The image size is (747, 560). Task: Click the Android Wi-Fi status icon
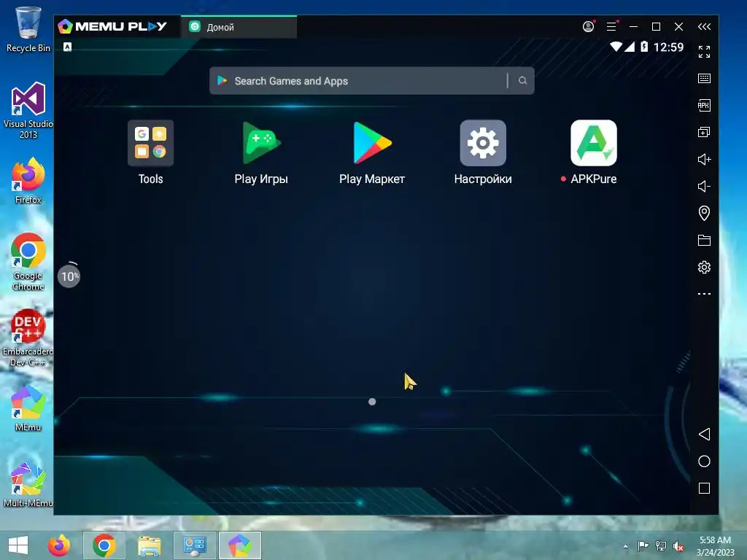(x=616, y=47)
